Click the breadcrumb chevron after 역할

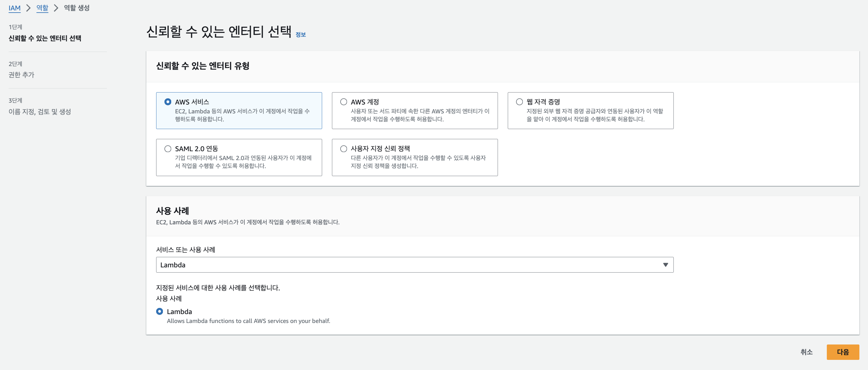coord(56,8)
